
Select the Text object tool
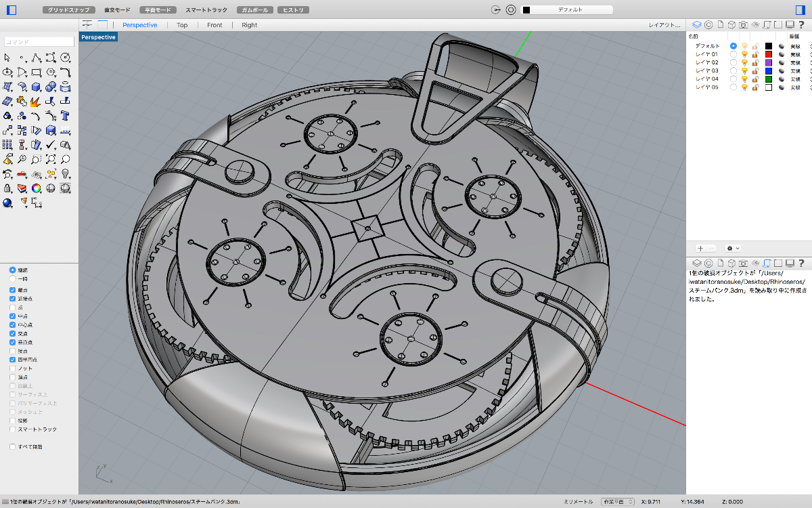66,116
